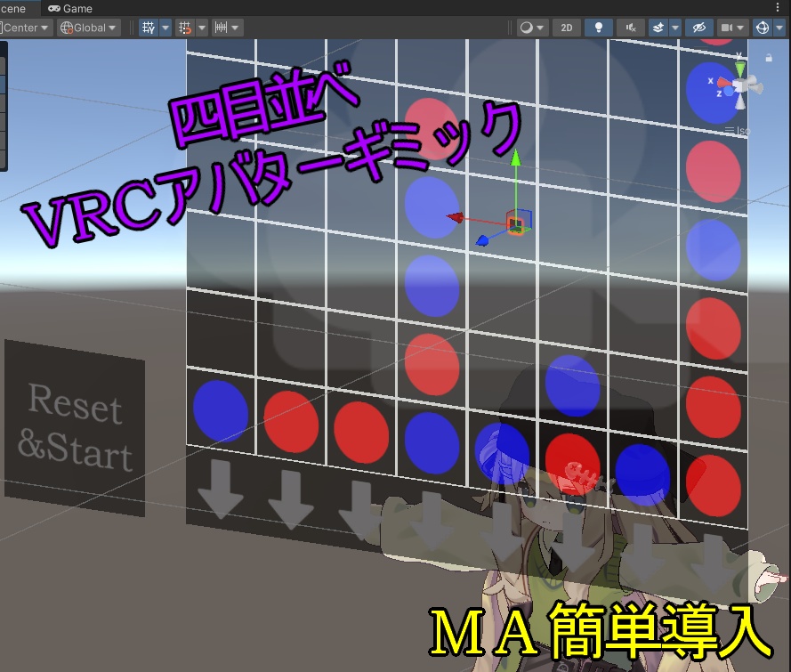The image size is (791, 672).
Task: Switch to the Game tab
Action: click(70, 8)
